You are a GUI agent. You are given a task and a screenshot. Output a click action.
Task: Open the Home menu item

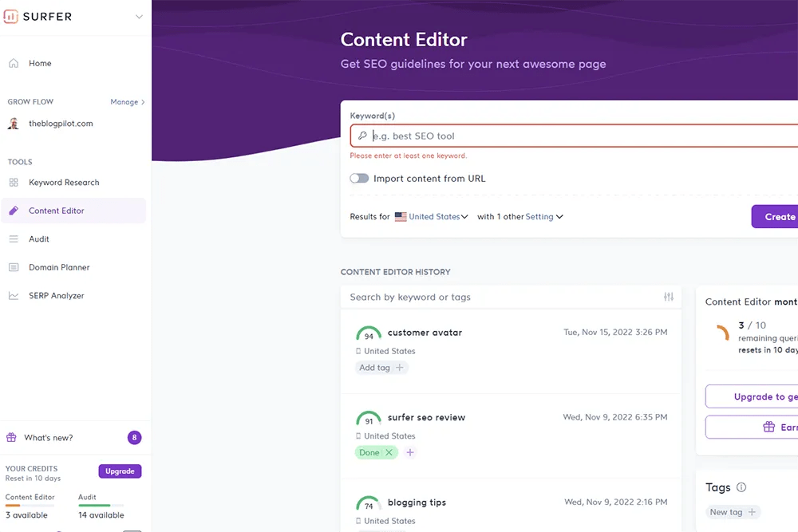(40, 63)
